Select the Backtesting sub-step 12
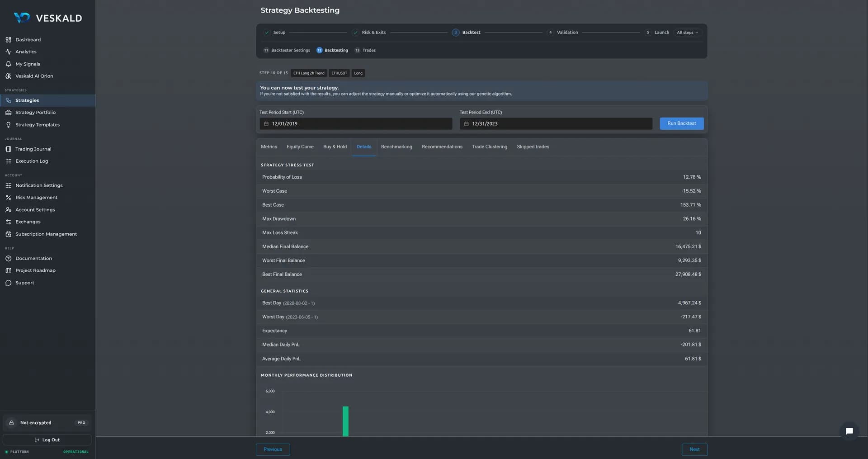868x459 pixels. pos(332,50)
